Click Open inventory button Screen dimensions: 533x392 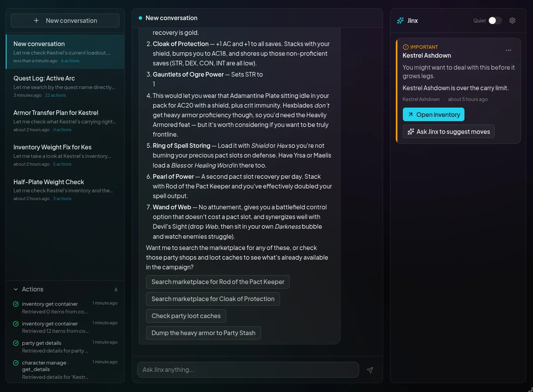click(x=433, y=115)
